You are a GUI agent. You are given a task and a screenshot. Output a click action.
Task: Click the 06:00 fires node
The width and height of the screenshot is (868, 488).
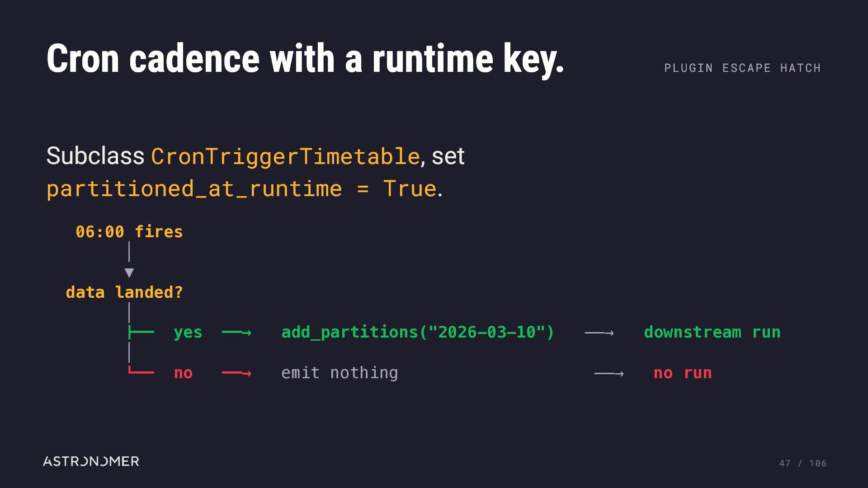[129, 232]
